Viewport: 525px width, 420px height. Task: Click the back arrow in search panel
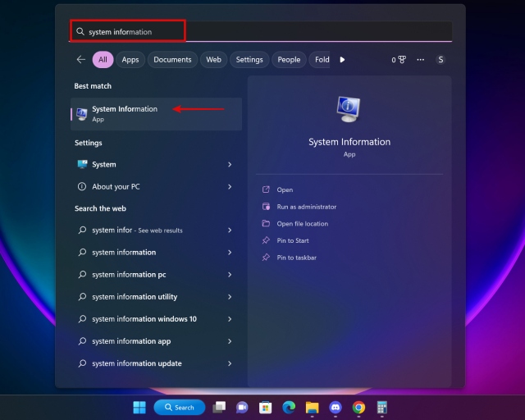[x=80, y=60]
